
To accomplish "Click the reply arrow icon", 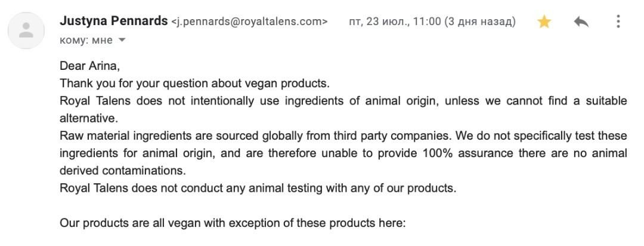I will [x=581, y=22].
